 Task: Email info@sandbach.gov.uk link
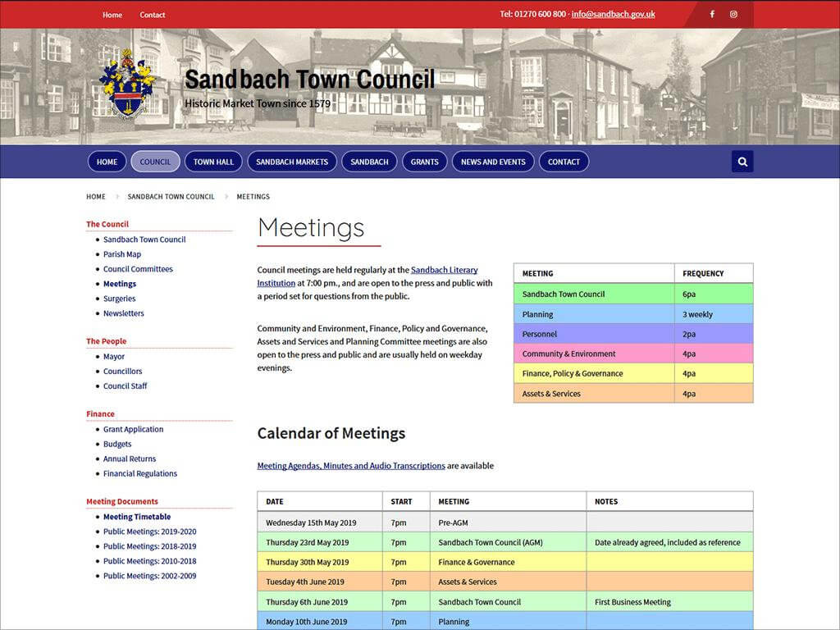(x=613, y=15)
